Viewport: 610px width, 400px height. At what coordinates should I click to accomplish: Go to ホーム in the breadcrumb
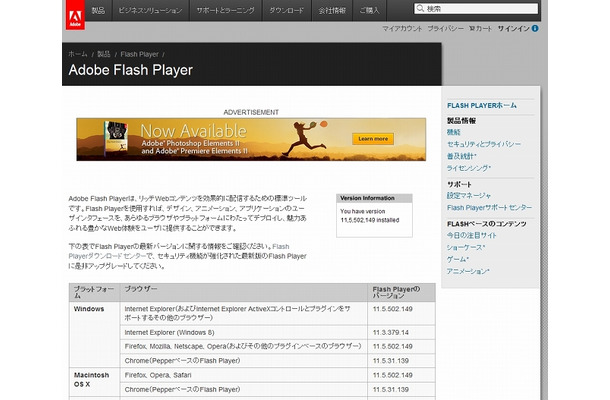[78, 54]
